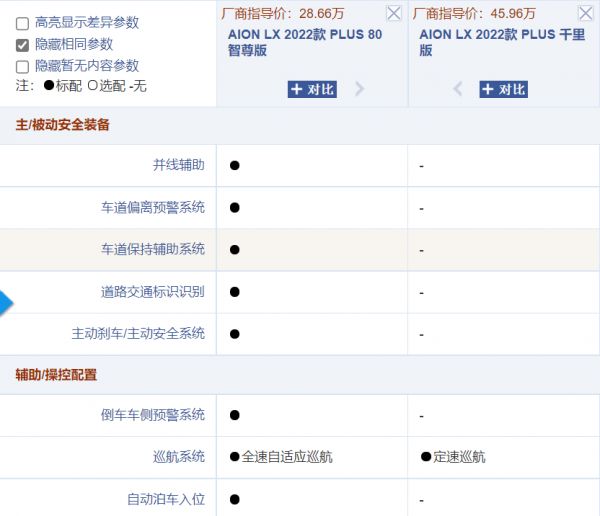
Task: Collapse 主/被动安全装备 section header
Action: [x=62, y=126]
